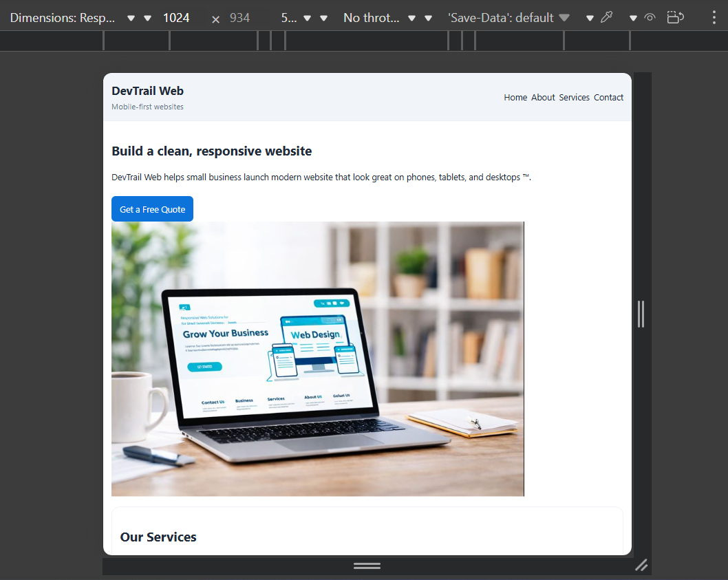Click the Mobile-first websites tagline
Image resolution: width=728 pixels, height=580 pixels.
(148, 107)
